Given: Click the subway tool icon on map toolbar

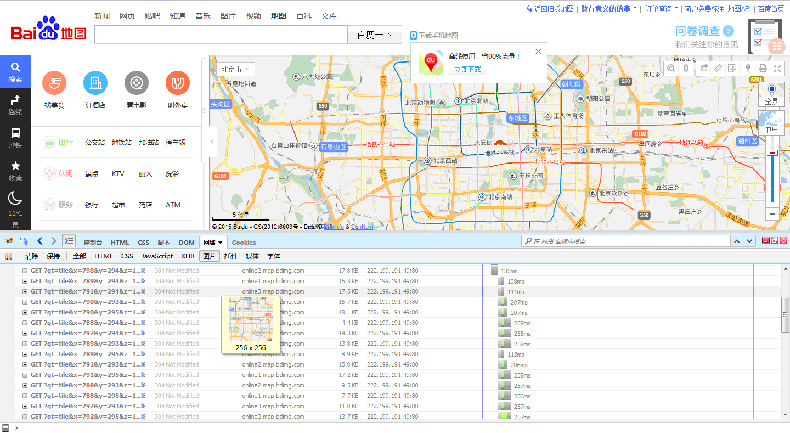Looking at the screenshot, I should pyautogui.click(x=686, y=68).
